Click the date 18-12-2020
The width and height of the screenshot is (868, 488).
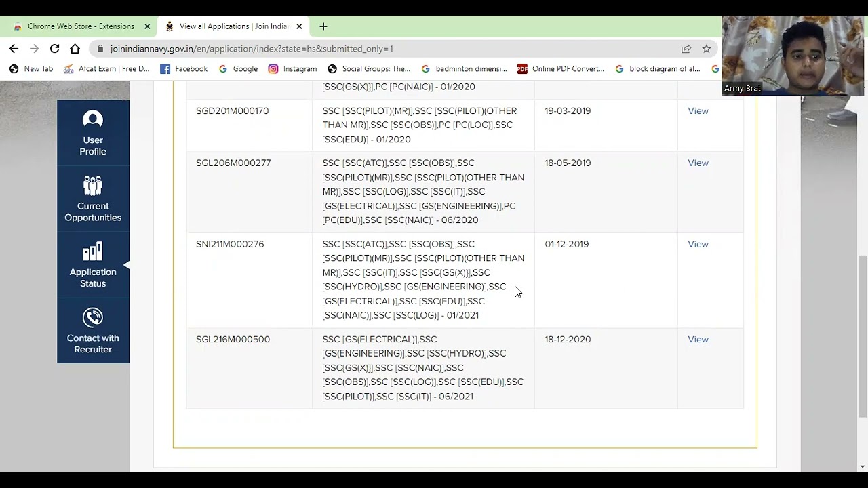568,339
